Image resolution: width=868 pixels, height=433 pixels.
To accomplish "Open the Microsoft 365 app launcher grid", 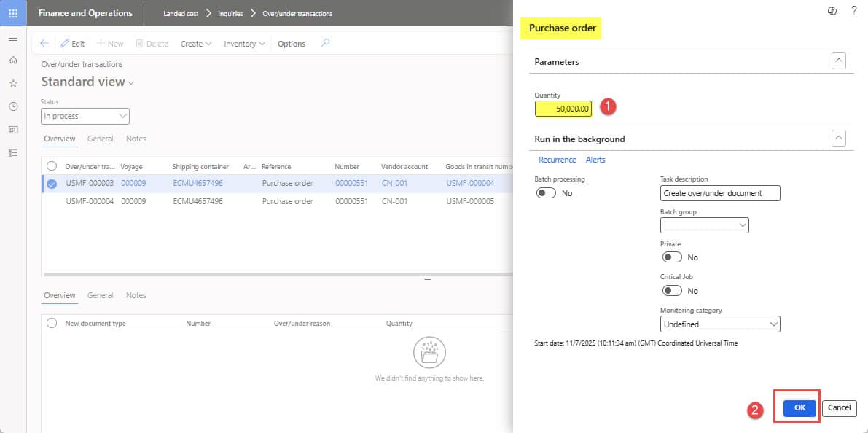I will [x=12, y=12].
